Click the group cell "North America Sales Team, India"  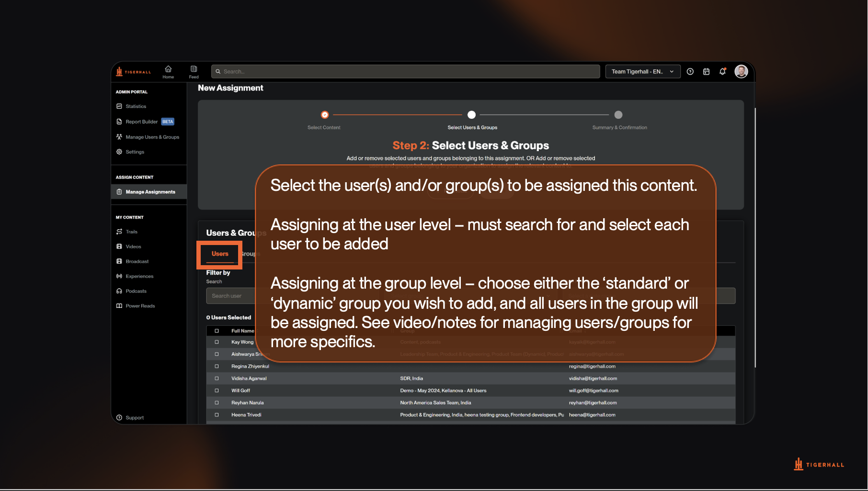[x=435, y=403]
